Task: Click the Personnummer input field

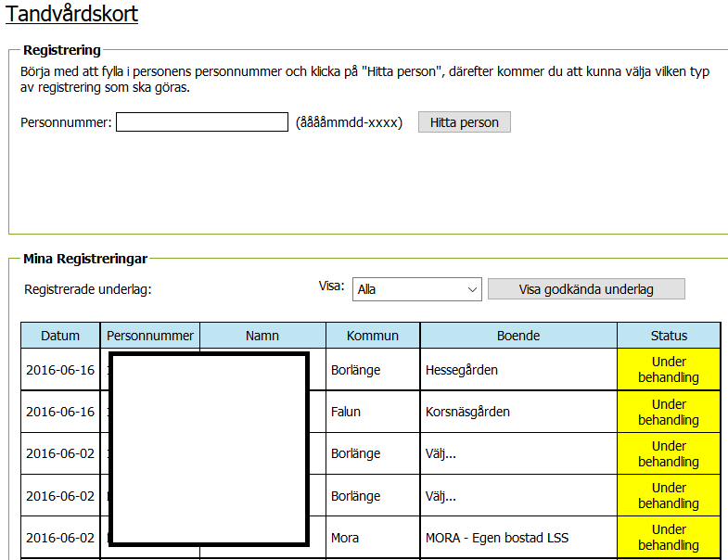Action: point(202,122)
